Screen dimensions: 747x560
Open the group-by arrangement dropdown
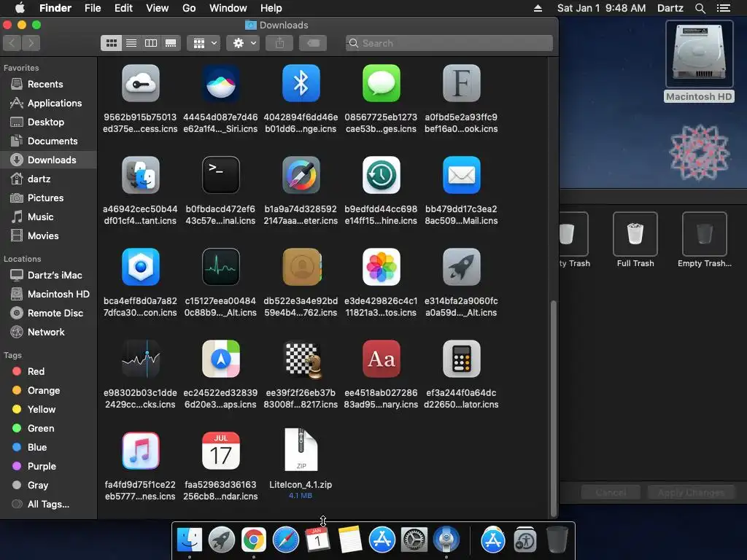204,43
